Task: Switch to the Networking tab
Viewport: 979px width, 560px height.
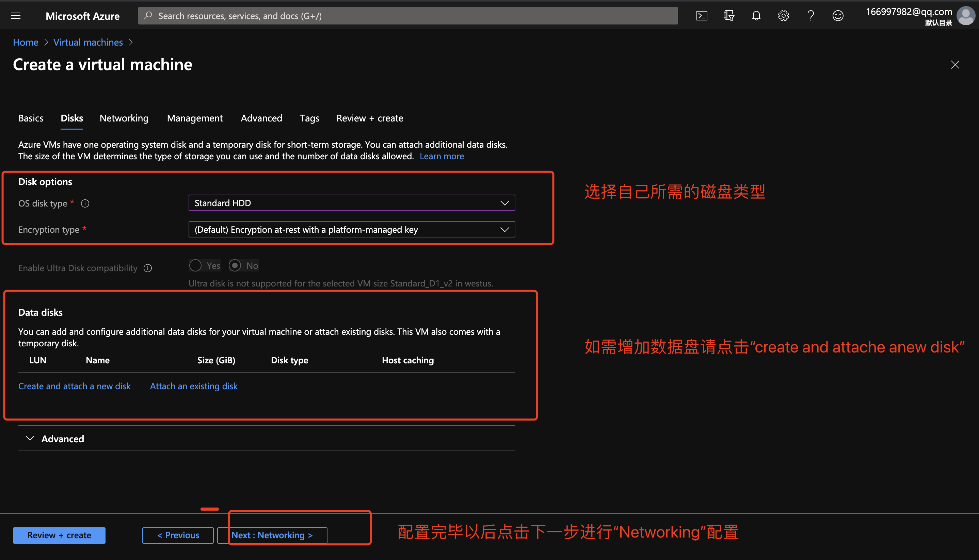Action: coord(124,118)
